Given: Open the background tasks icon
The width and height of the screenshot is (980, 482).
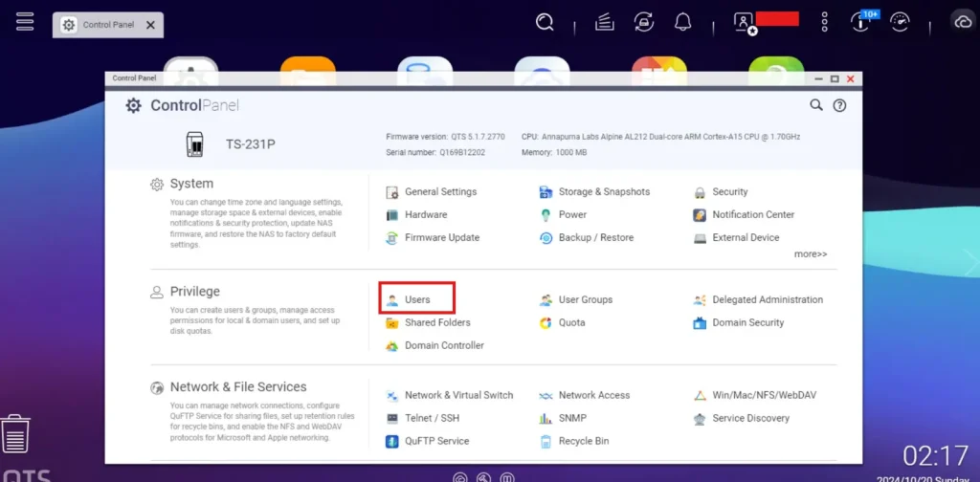Looking at the screenshot, I should coord(605,23).
